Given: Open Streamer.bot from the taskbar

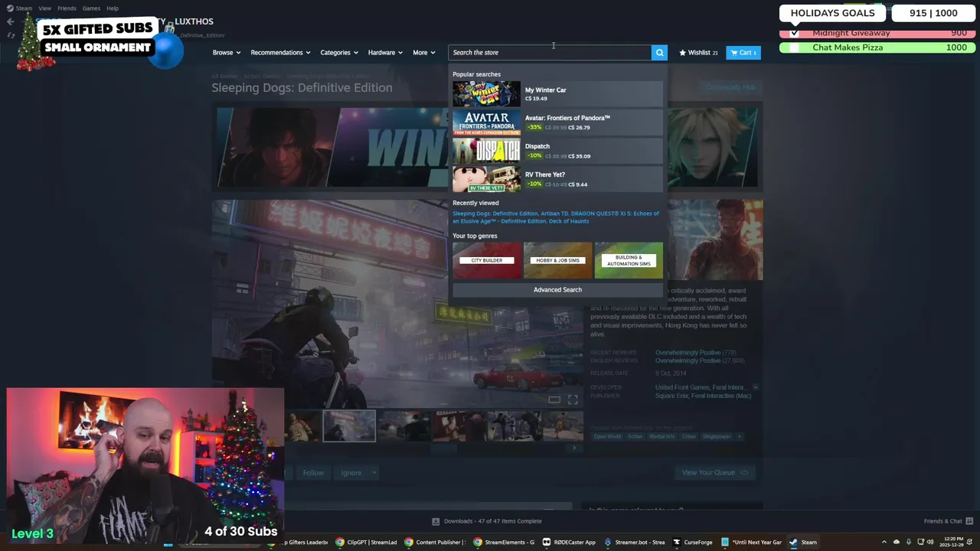Looking at the screenshot, I should (x=635, y=542).
